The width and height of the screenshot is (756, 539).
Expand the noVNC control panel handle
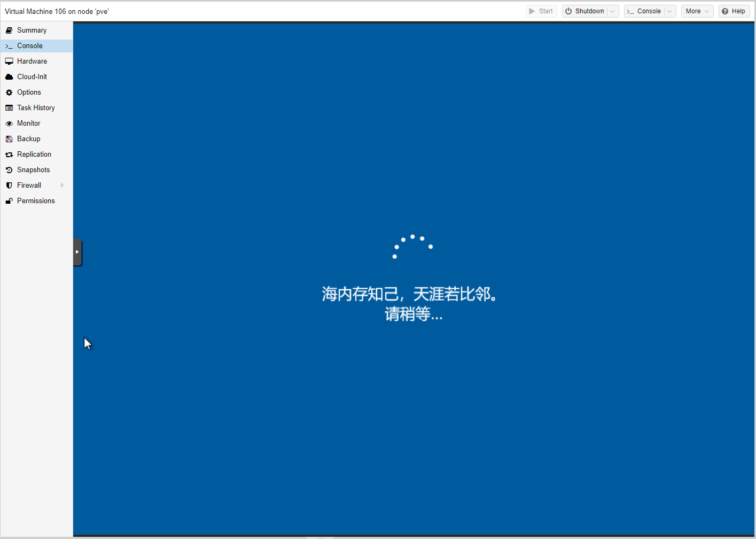[x=77, y=252]
